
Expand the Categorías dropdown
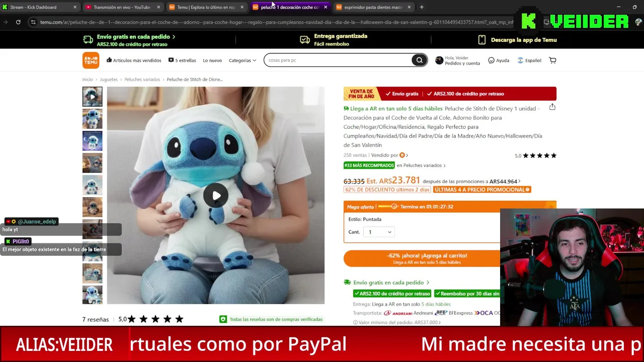point(243,60)
